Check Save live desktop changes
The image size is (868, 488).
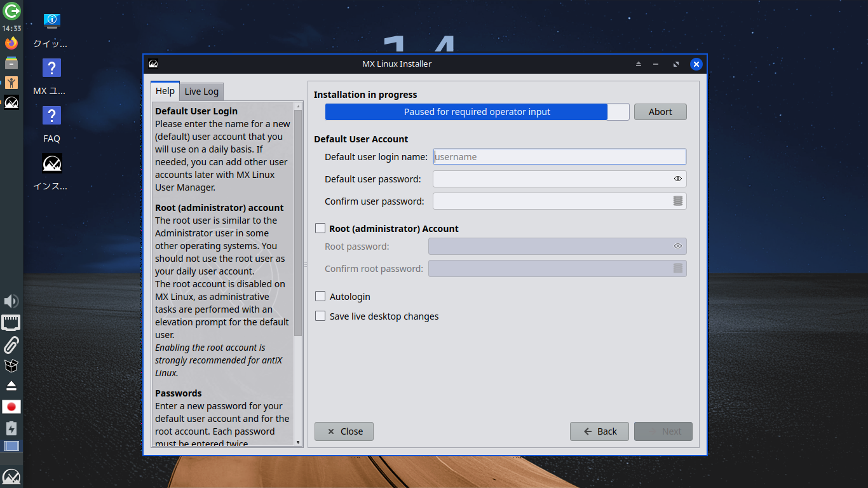(320, 316)
